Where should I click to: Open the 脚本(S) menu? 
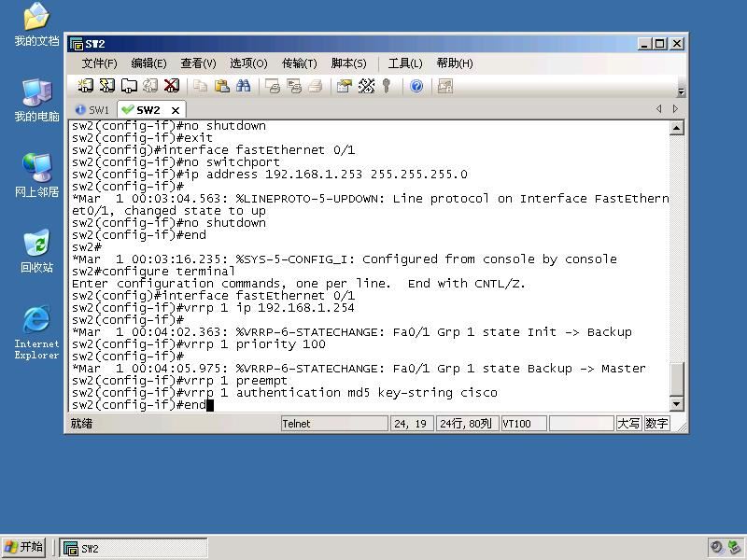point(348,63)
